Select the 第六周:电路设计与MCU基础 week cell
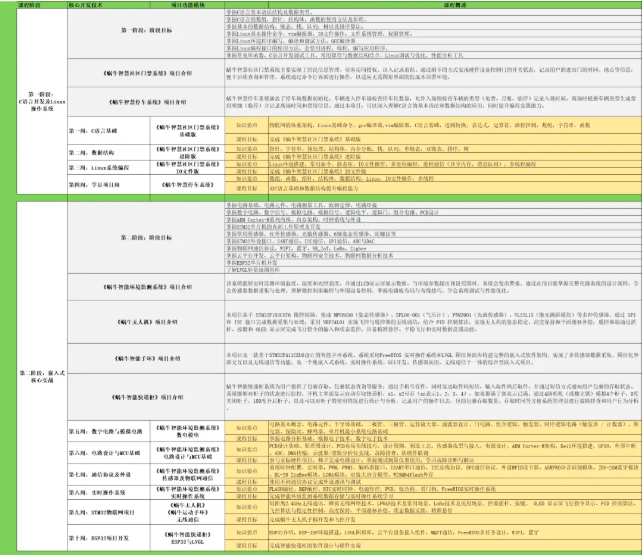This screenshot has height=555, width=643. pyautogui.click(x=109, y=453)
